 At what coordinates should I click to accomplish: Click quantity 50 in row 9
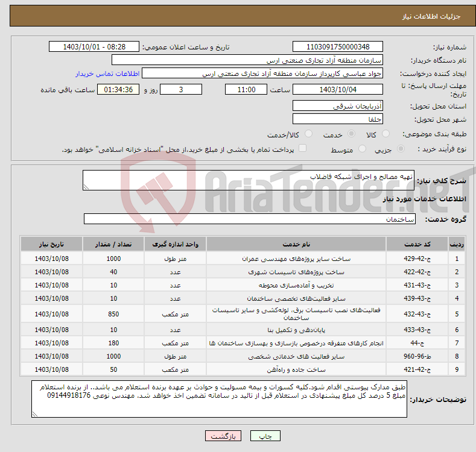click(x=113, y=370)
